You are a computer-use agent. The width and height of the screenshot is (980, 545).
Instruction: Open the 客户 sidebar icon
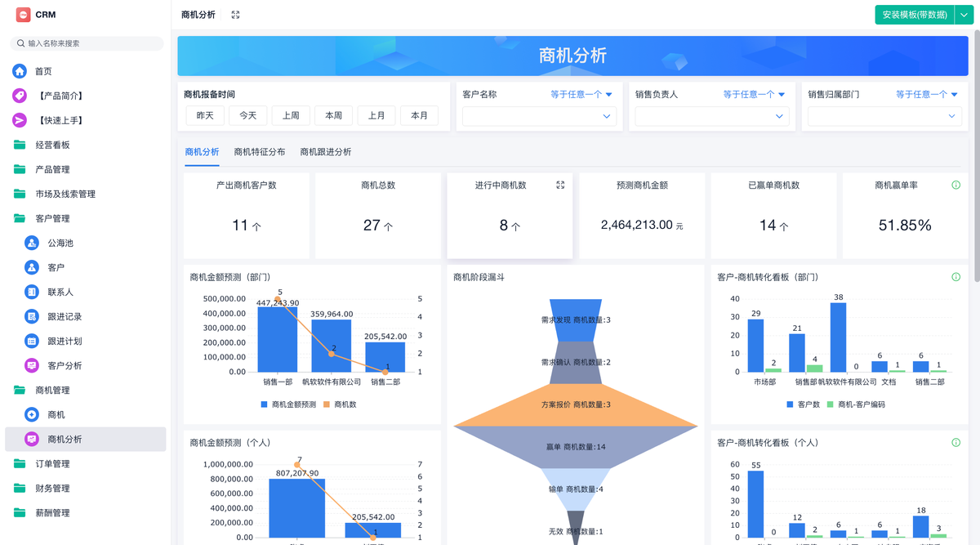[32, 267]
